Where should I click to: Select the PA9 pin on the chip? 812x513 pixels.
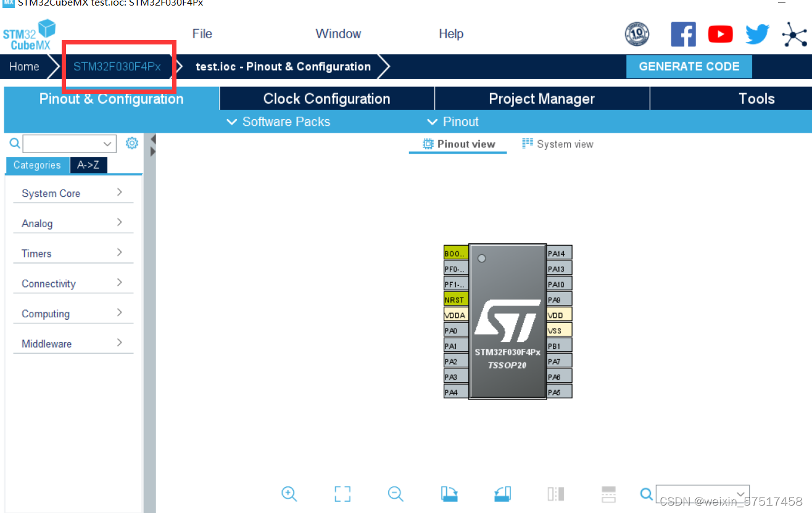560,299
